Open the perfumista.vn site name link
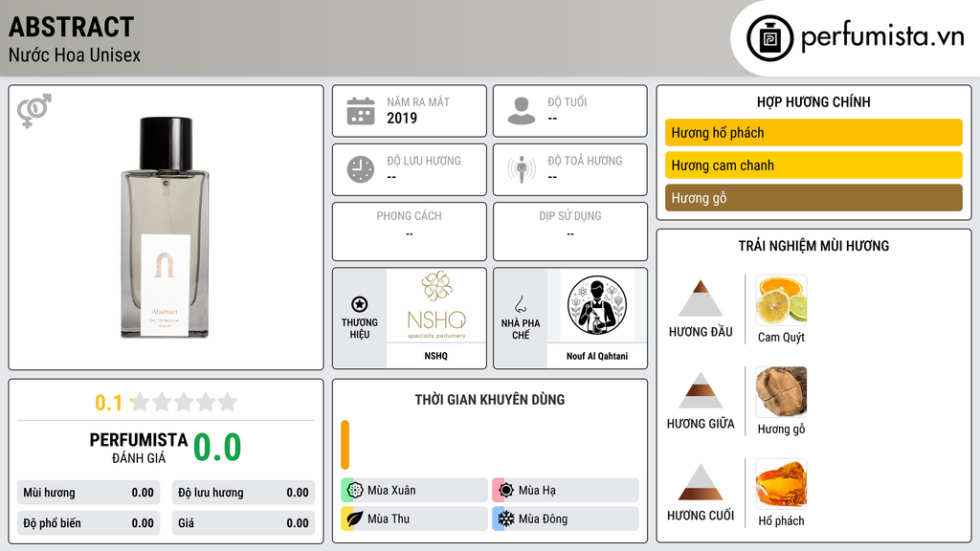This screenshot has width=980, height=551. [882, 37]
